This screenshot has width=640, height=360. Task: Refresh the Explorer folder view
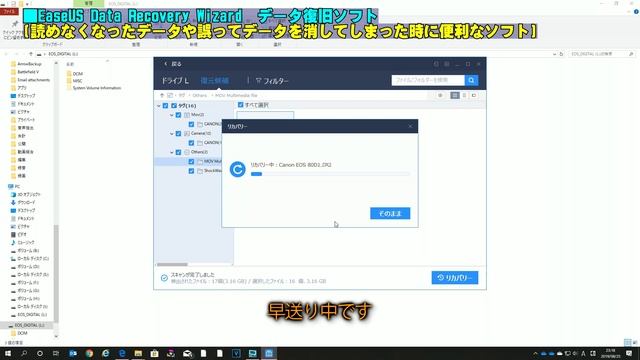561,54
